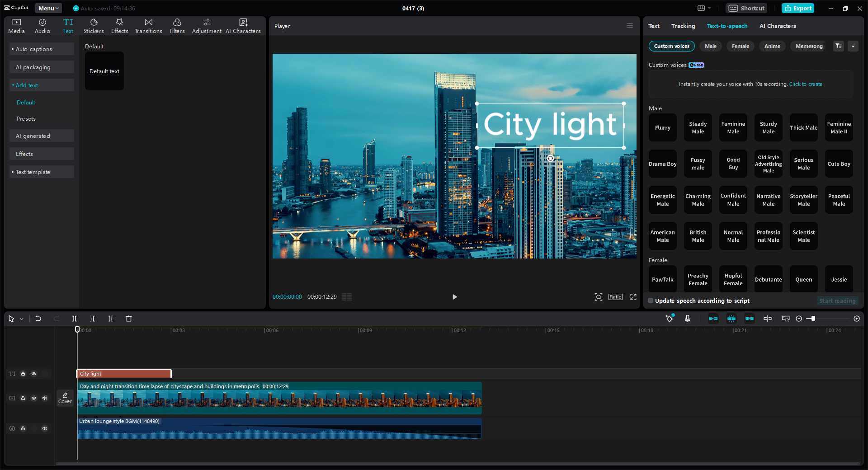Screen dimensions: 868x470
Task: Click the 'Click to create' voice link
Action: point(806,84)
